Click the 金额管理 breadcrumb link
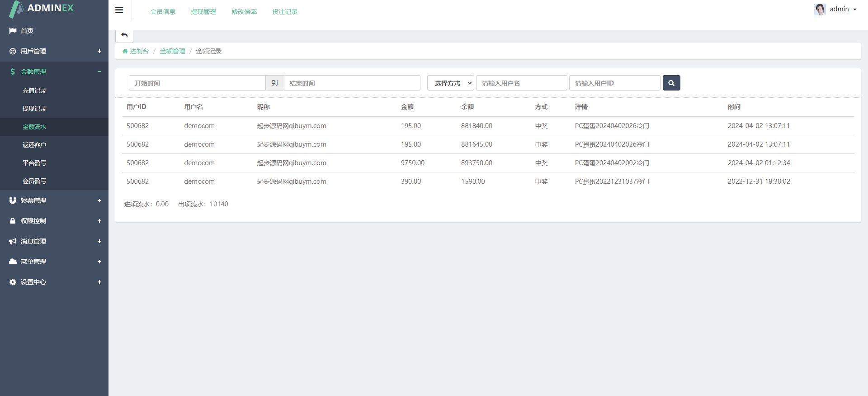This screenshot has height=396, width=868. 172,51
